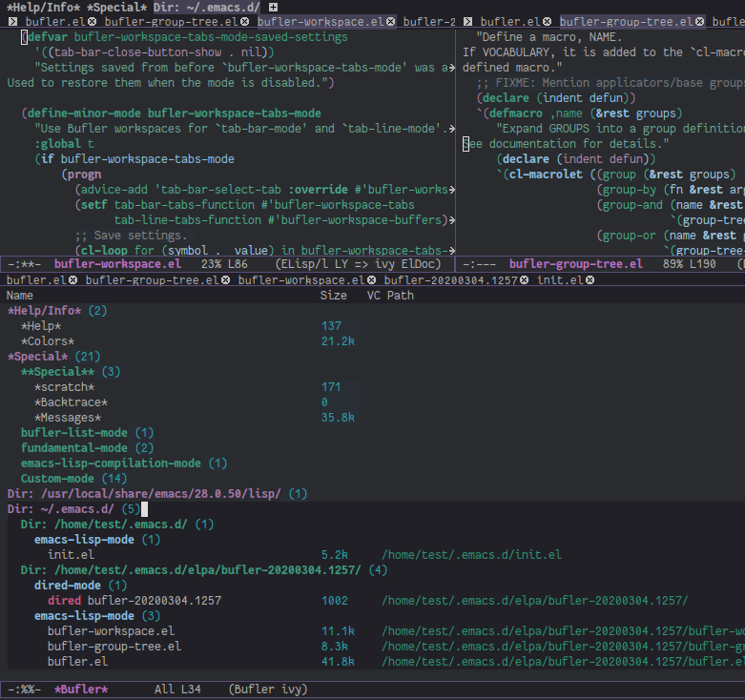Click *Bufler* buffer name in mode line
This screenshot has width=745, height=700.
[x=81, y=690]
